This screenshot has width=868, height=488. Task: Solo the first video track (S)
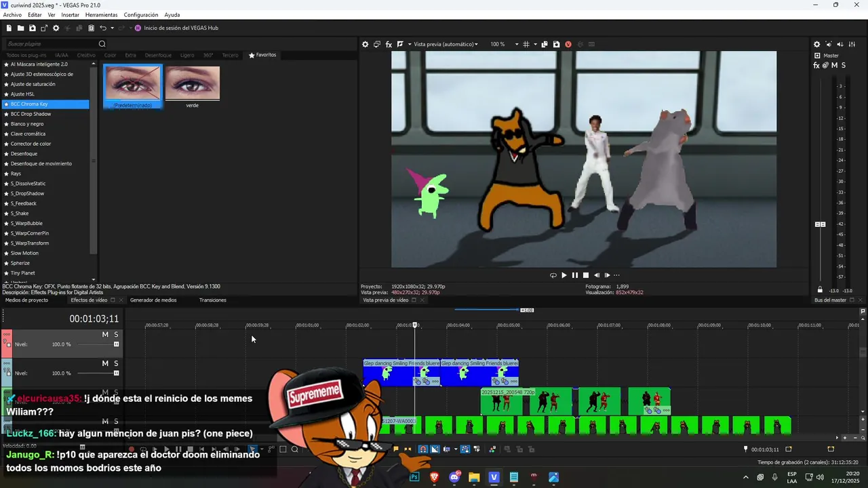point(116,335)
